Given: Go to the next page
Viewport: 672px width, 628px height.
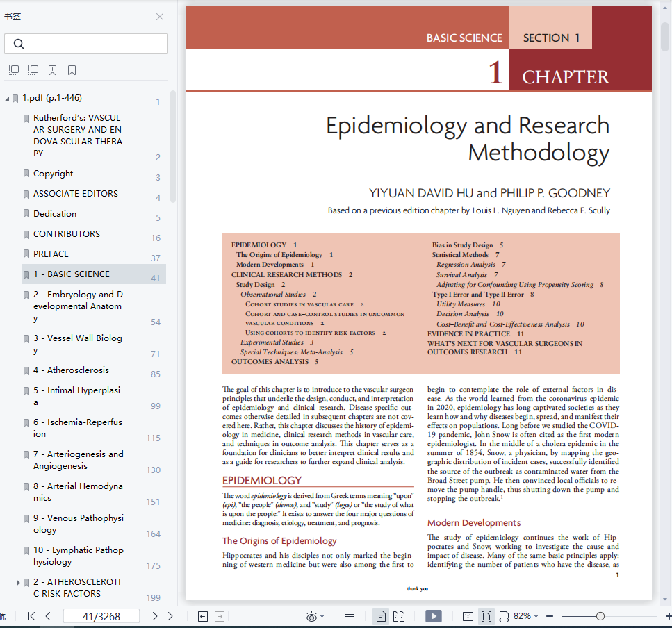Looking at the screenshot, I should point(155,616).
